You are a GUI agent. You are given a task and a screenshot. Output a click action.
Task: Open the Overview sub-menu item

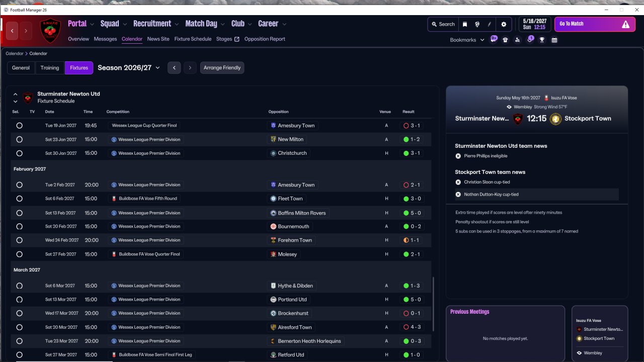point(78,39)
